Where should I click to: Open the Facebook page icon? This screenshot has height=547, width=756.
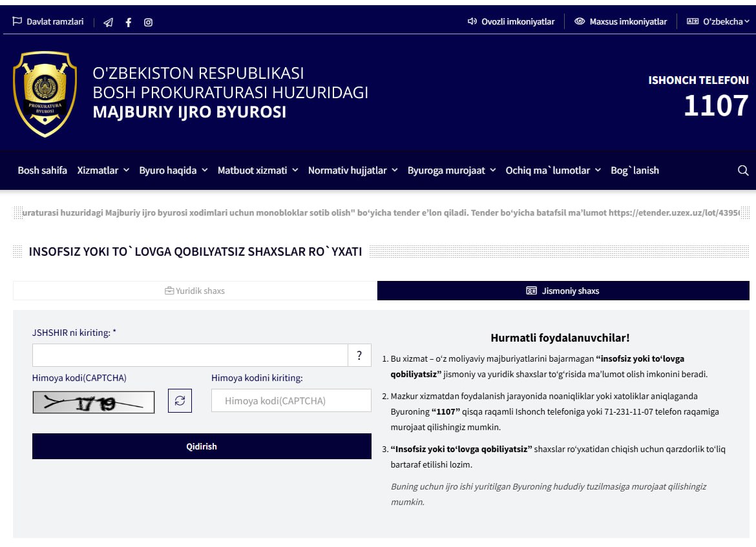point(129,22)
